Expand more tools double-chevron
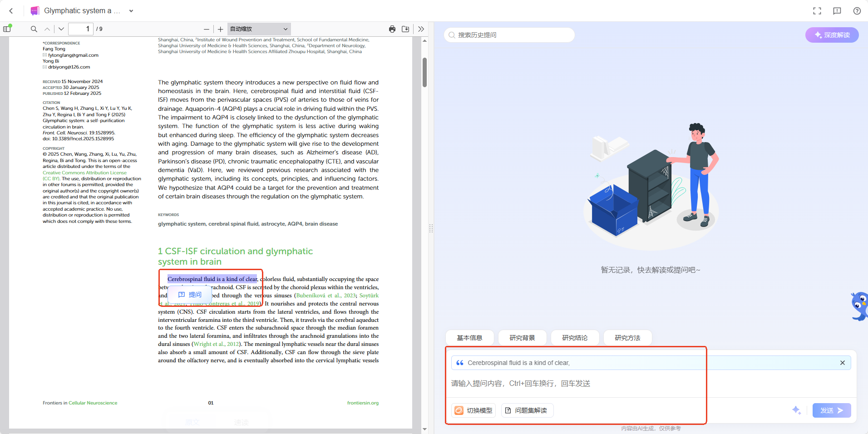Screen dimensions: 868x434 tap(421, 29)
